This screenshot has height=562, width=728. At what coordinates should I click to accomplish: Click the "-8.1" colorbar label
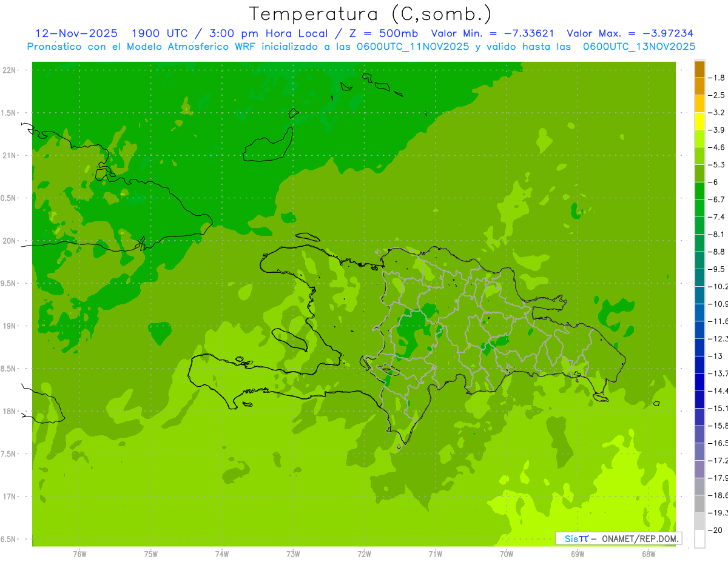pyautogui.click(x=717, y=234)
